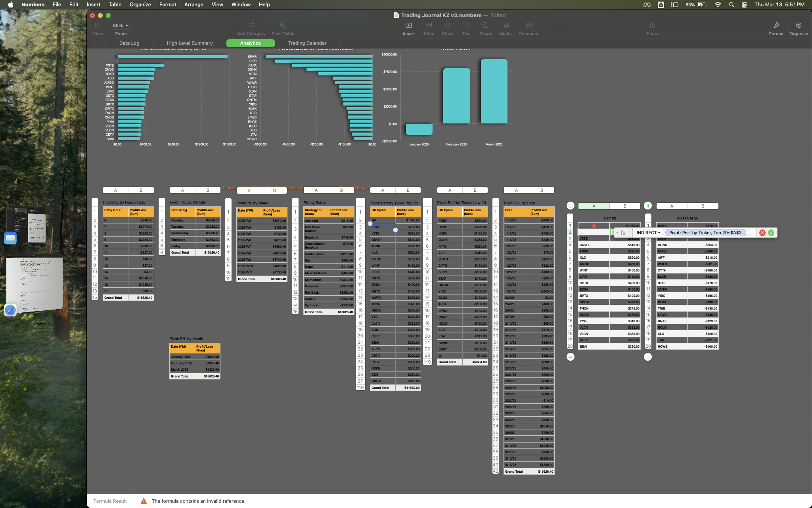Open the INDIRECT function dropdown arrow
This screenshot has height=508, width=812.
[659, 233]
